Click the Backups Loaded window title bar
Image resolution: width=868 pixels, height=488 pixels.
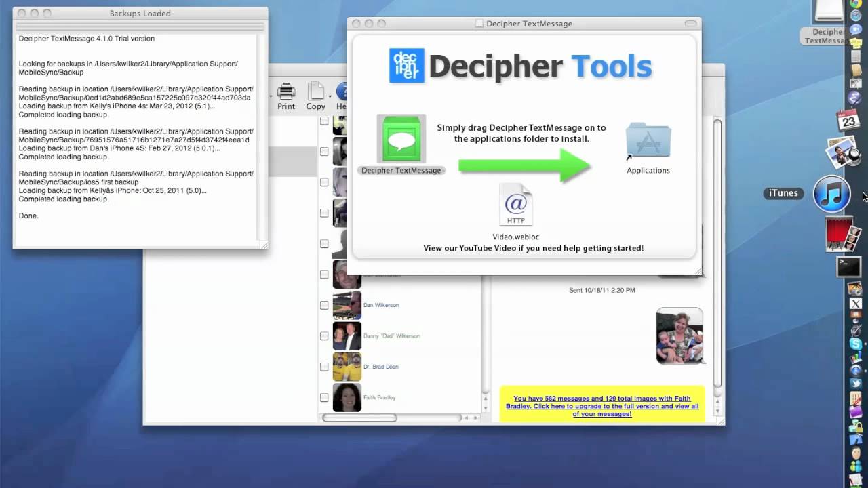(140, 14)
